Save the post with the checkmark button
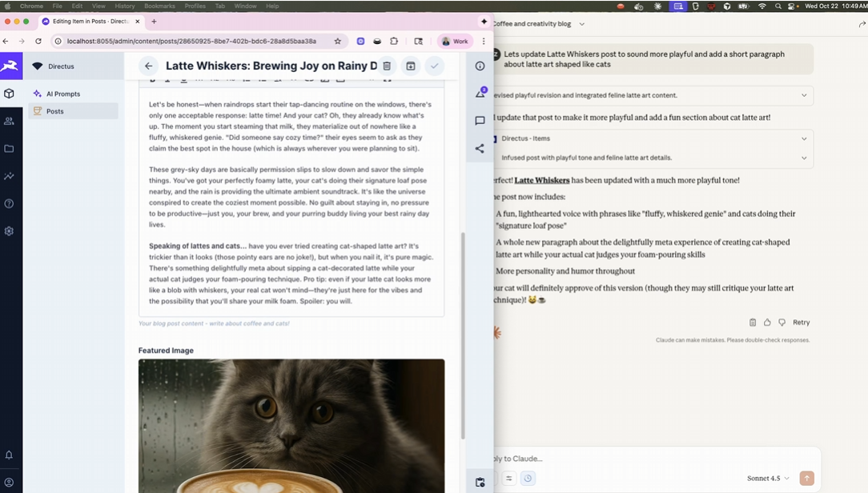The height and width of the screenshot is (493, 868). coord(435,66)
